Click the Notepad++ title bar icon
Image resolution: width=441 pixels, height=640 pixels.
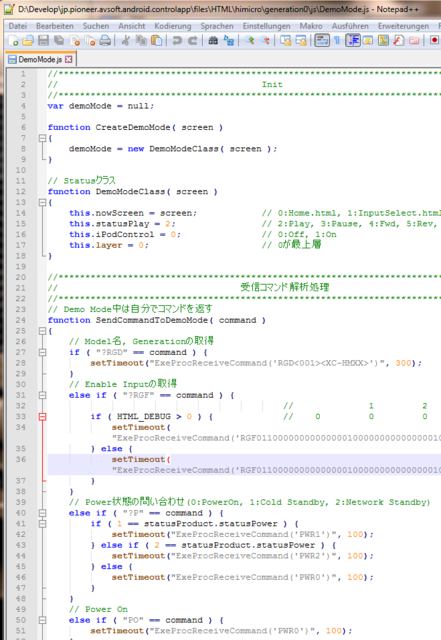coord(9,9)
